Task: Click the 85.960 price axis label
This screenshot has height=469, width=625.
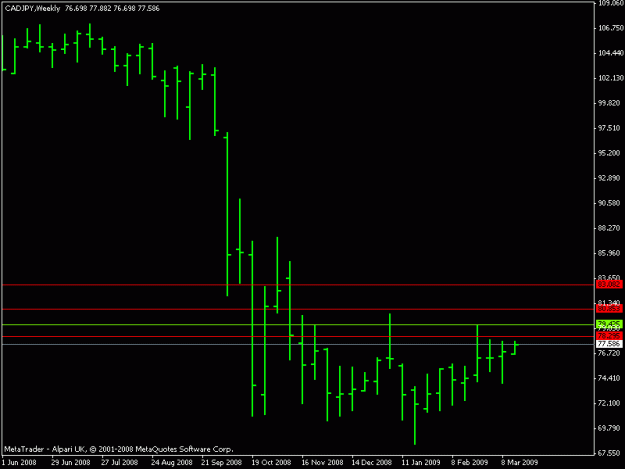Action: [x=609, y=253]
